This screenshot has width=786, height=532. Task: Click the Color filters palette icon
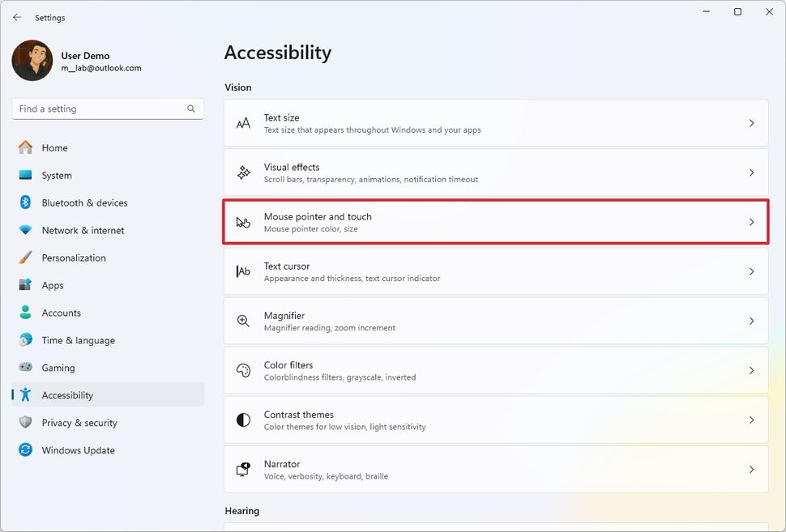tap(243, 370)
